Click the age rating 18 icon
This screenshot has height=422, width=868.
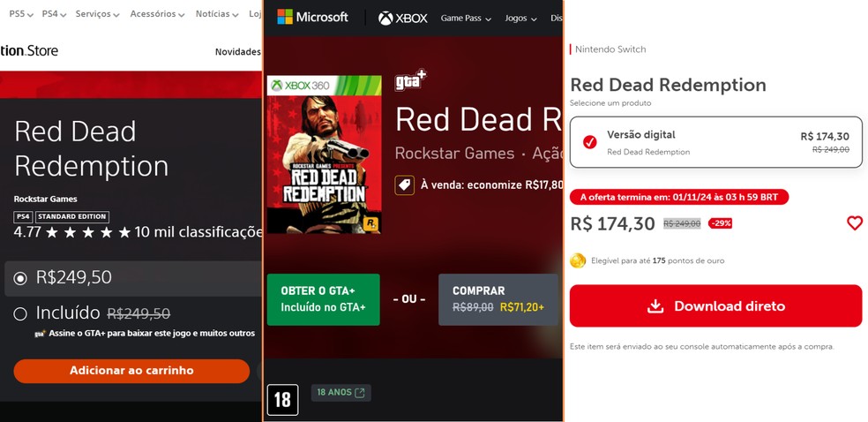click(282, 399)
